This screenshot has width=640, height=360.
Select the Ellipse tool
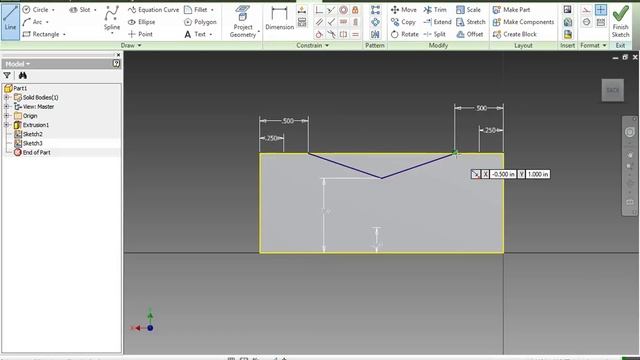142,22
